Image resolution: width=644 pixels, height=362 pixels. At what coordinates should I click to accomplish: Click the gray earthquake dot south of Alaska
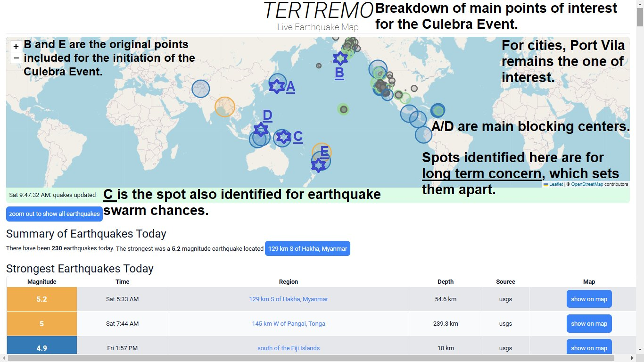tap(319, 66)
